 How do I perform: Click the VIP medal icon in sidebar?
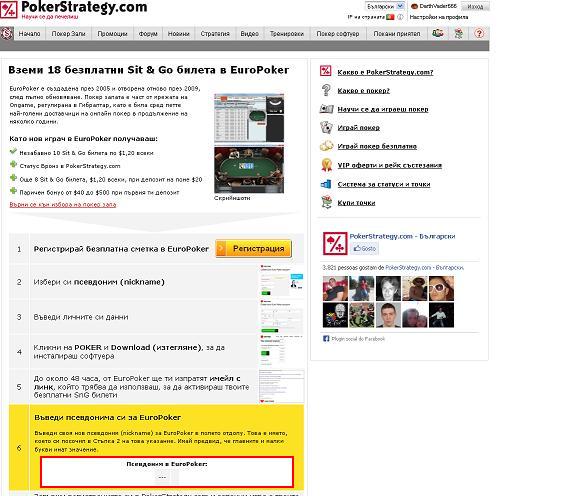coord(326,165)
